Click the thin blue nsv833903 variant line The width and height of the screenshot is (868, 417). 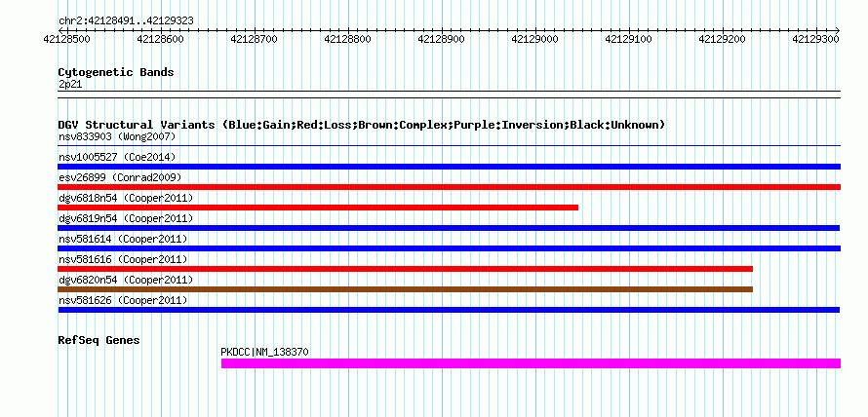tap(450, 146)
